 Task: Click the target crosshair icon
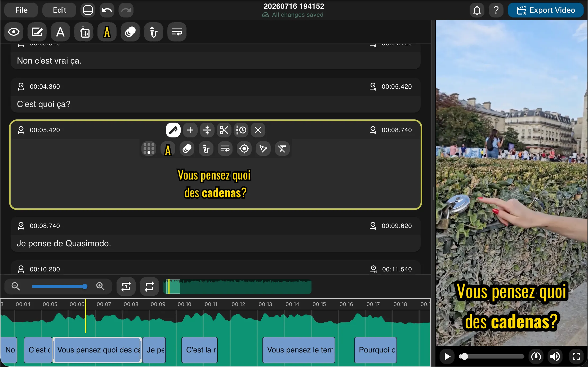tap(244, 149)
